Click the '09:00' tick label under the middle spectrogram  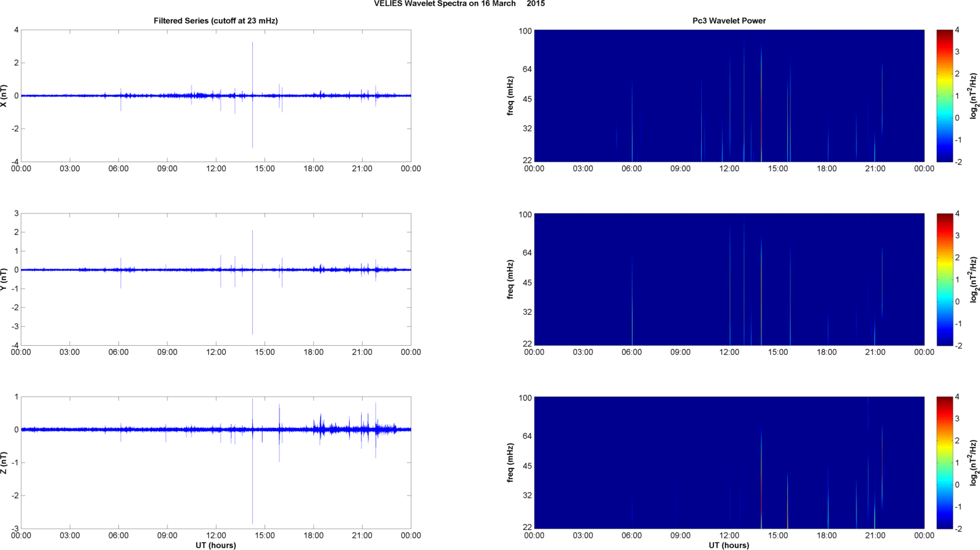pyautogui.click(x=681, y=352)
